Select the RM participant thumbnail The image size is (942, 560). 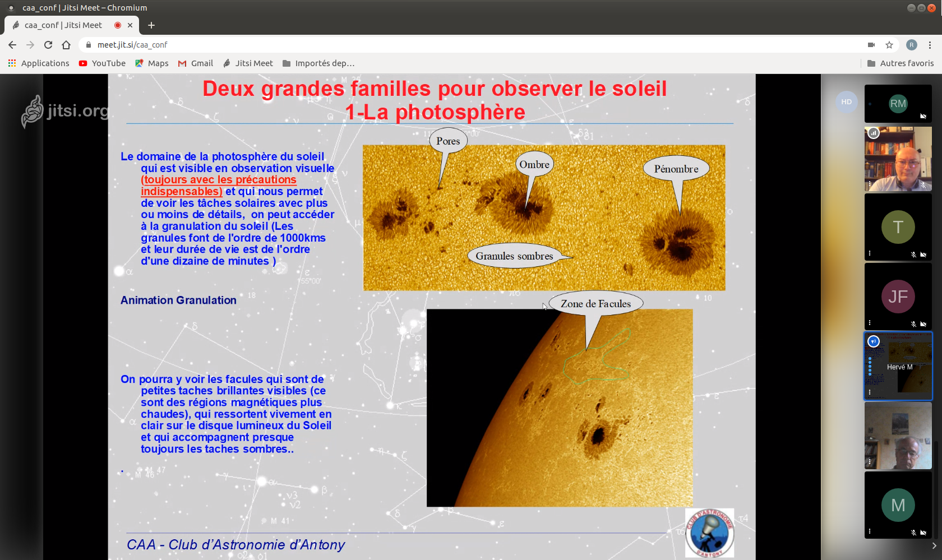(x=898, y=104)
